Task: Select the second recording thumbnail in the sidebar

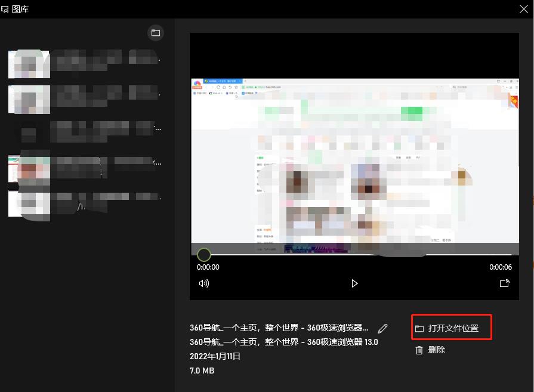Action: [x=29, y=99]
